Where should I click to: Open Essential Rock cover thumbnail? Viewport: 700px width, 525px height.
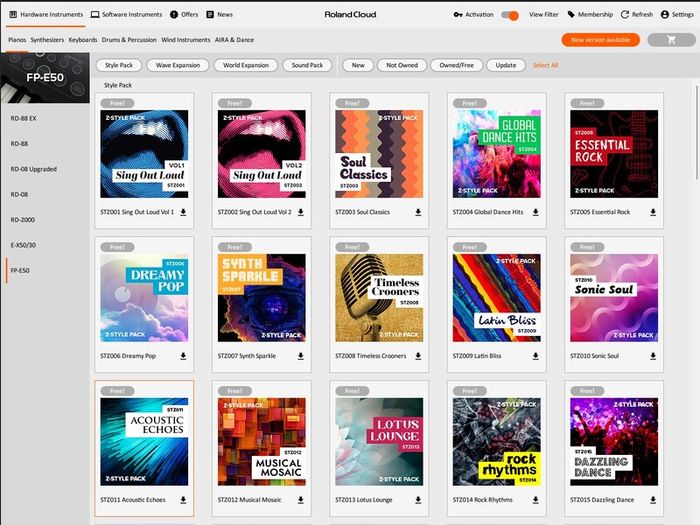pyautogui.click(x=614, y=154)
